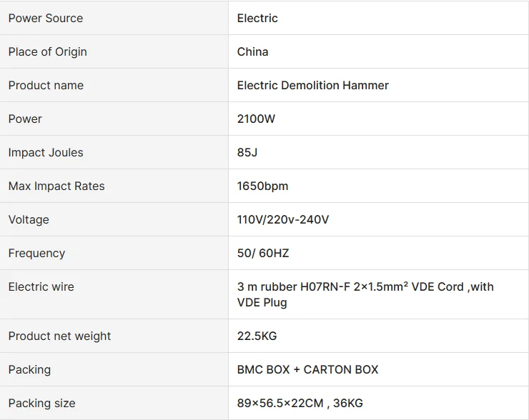Select the 1650bpm value
The height and width of the screenshot is (420, 529).
tap(262, 186)
